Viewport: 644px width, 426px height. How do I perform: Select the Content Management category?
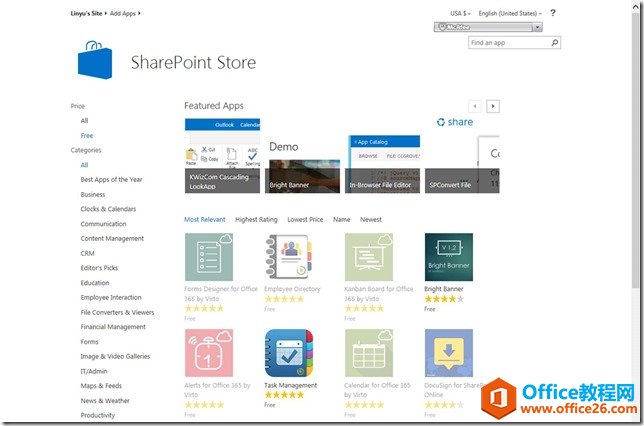coord(112,239)
